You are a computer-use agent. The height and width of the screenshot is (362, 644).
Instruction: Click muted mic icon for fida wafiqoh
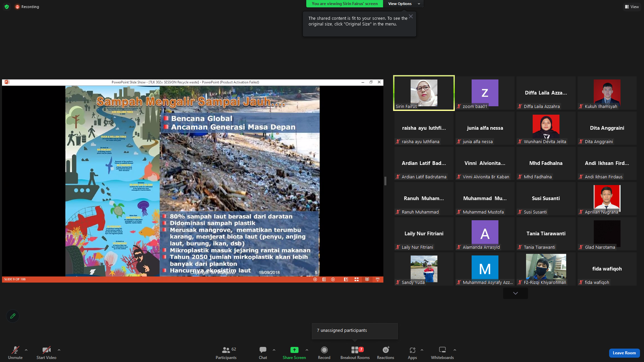coord(581,283)
